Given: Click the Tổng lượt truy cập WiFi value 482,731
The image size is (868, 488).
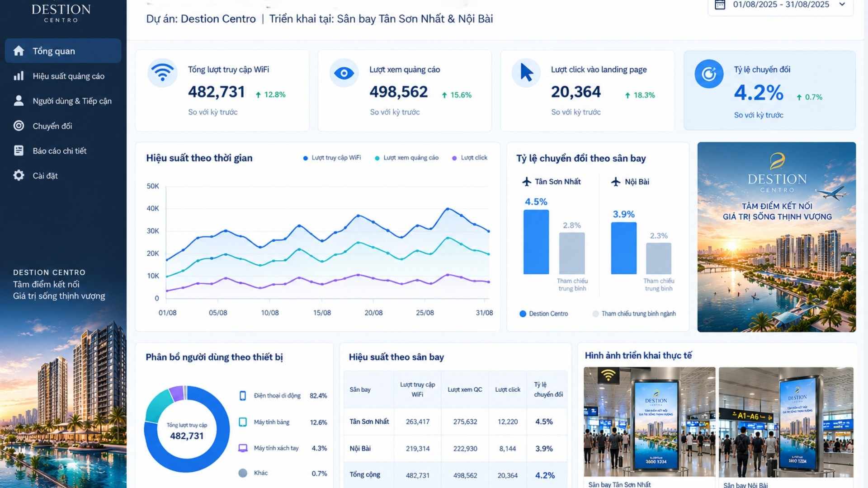Looking at the screenshot, I should click(217, 92).
